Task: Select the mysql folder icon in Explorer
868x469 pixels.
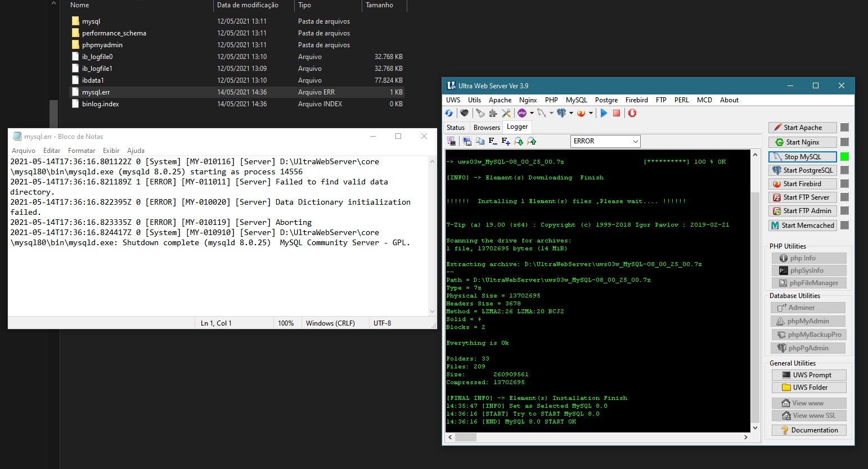Action: click(75, 21)
